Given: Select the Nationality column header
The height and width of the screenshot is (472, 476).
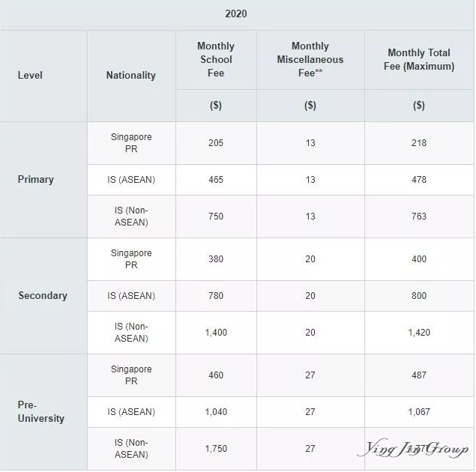Looking at the screenshot, I should [x=131, y=75].
